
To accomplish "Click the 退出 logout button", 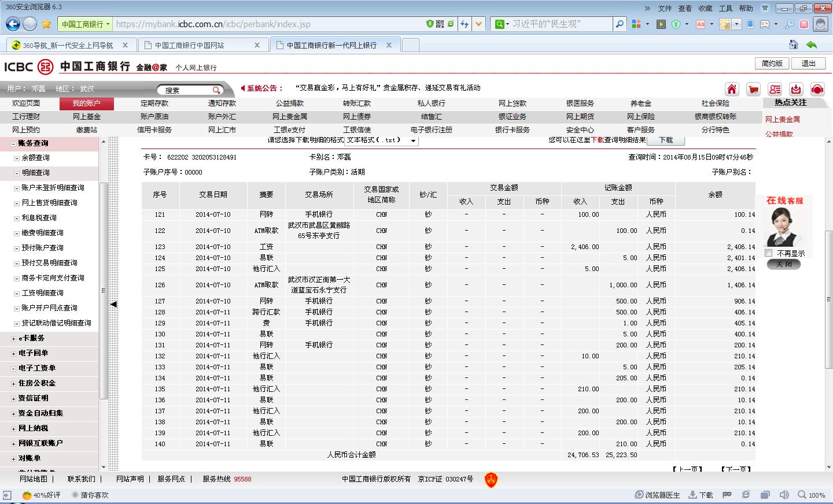I will tap(808, 64).
